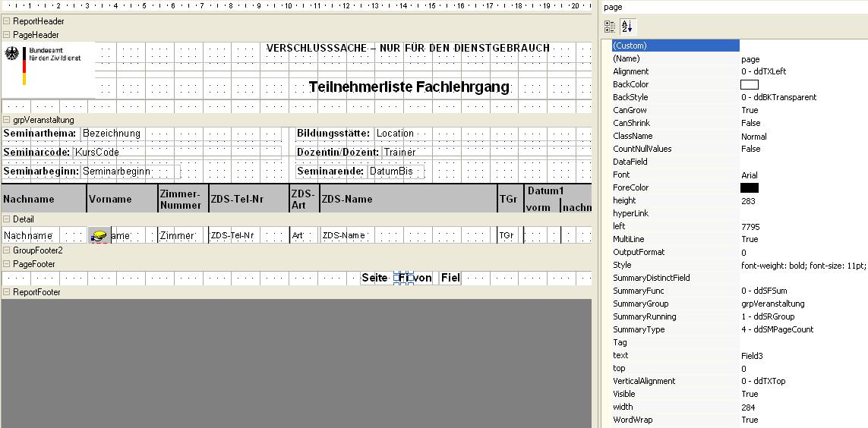Select the KursCode field
The image size is (868, 428).
pyautogui.click(x=177, y=152)
